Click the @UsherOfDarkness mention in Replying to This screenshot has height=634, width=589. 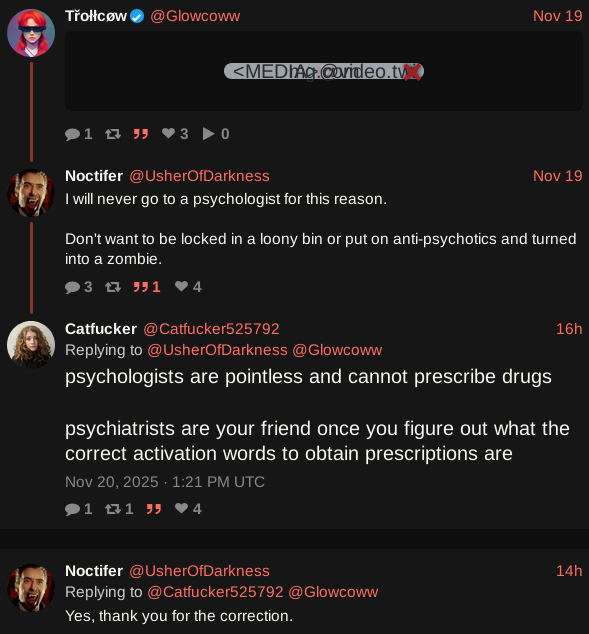tap(217, 350)
